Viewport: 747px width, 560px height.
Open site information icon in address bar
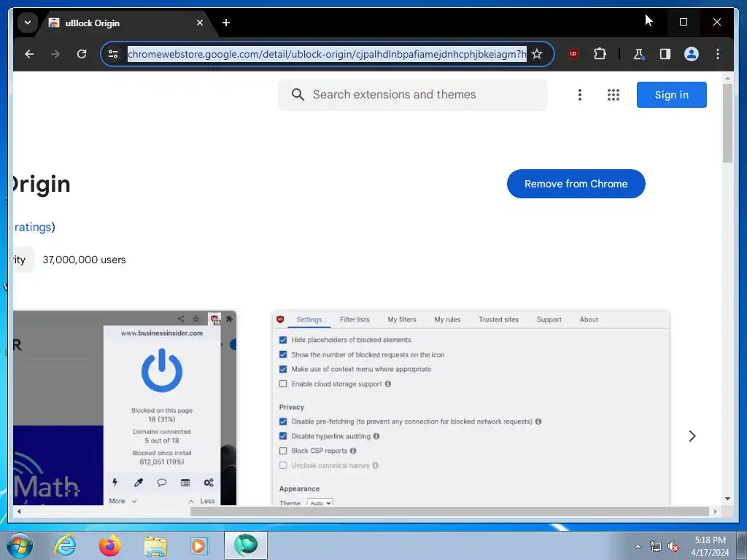[113, 54]
